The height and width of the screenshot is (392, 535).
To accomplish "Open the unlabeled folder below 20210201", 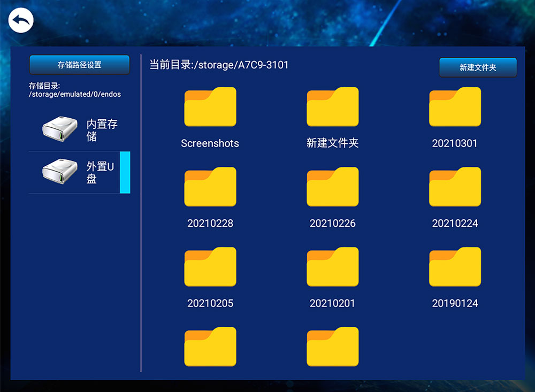I will [332, 347].
